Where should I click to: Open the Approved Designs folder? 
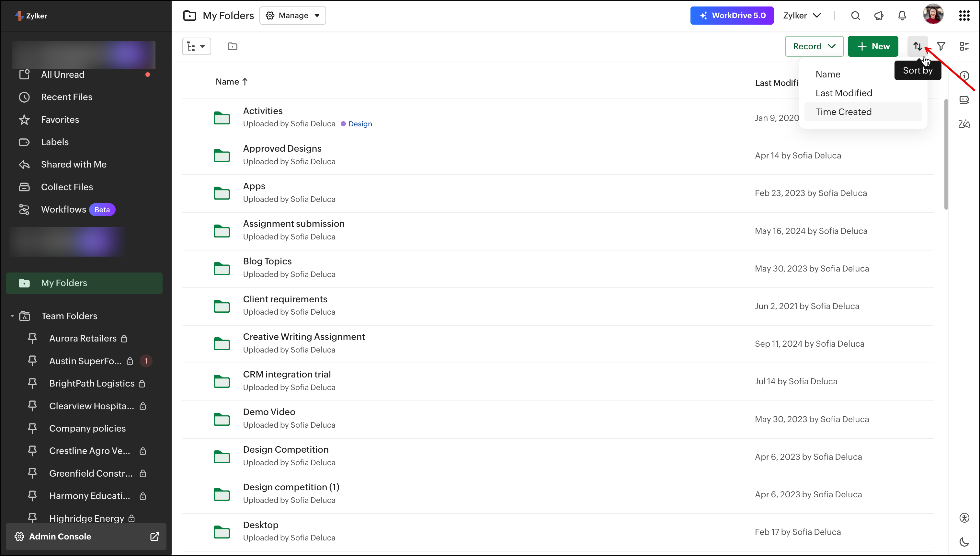click(282, 148)
